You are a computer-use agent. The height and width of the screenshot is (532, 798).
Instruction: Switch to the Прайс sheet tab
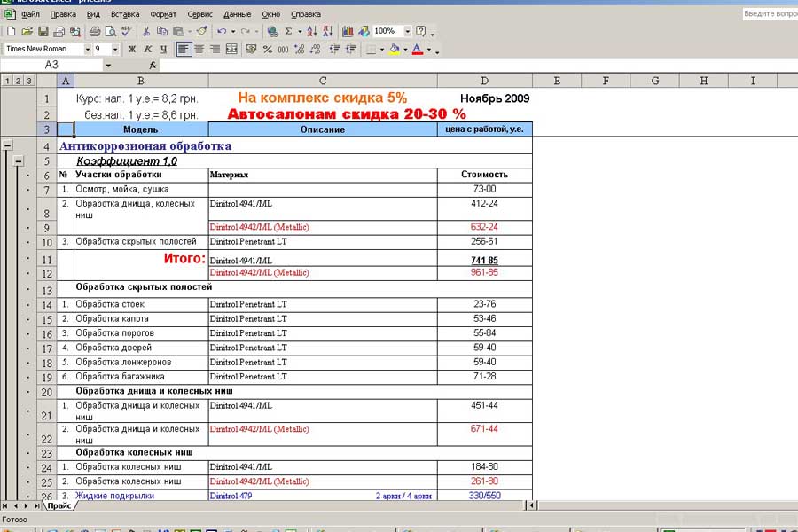point(59,506)
